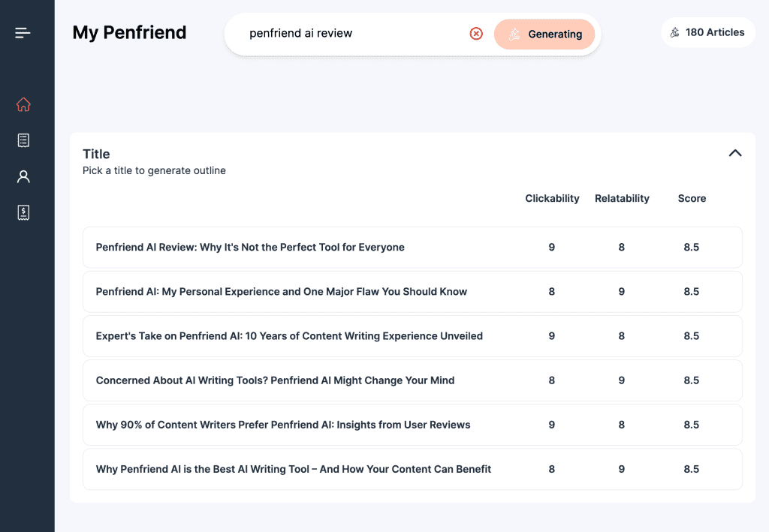This screenshot has height=532, width=769.
Task: Click Clickability value 9 in 'Not the Perfect Tool' row
Action: tap(552, 248)
